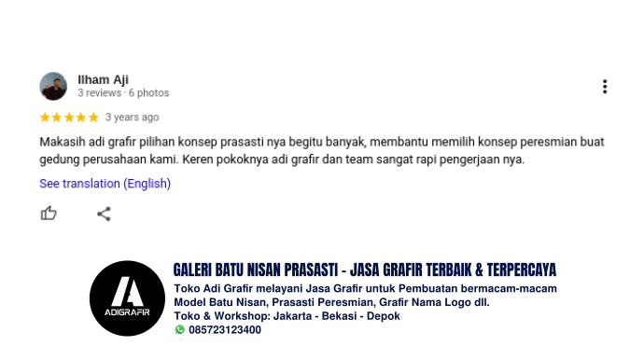Like the review with thumbs-up icon
This screenshot has height=346, width=644.
click(x=49, y=214)
